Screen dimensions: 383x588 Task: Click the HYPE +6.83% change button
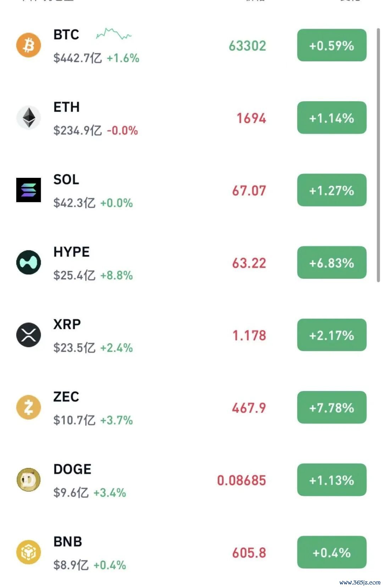pos(332,262)
